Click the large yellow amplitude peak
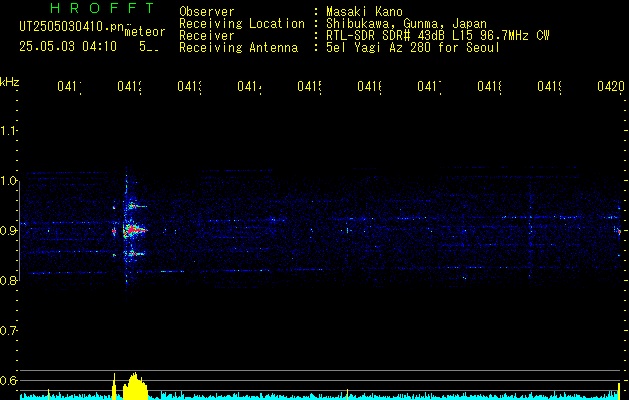Image resolution: width=629 pixels, height=400 pixels. pyautogui.click(x=135, y=386)
